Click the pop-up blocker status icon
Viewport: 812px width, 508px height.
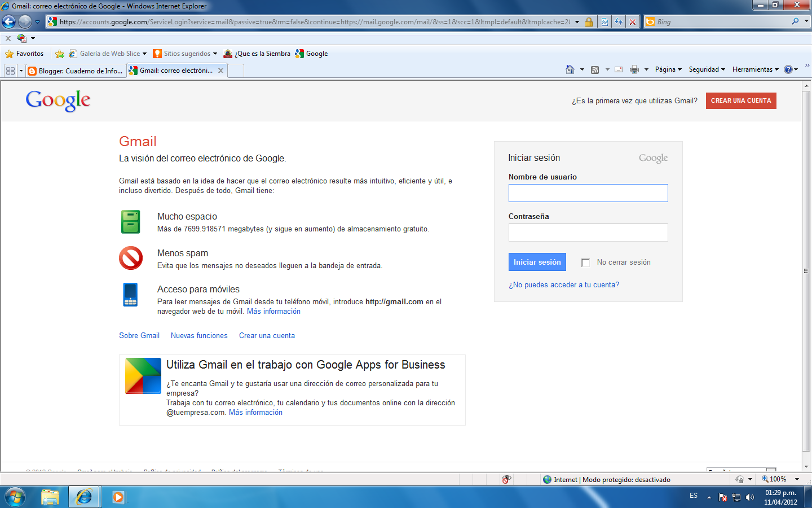506,479
